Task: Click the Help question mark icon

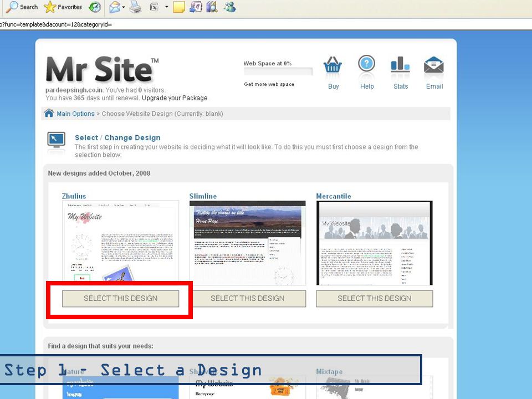Action: coord(366,63)
